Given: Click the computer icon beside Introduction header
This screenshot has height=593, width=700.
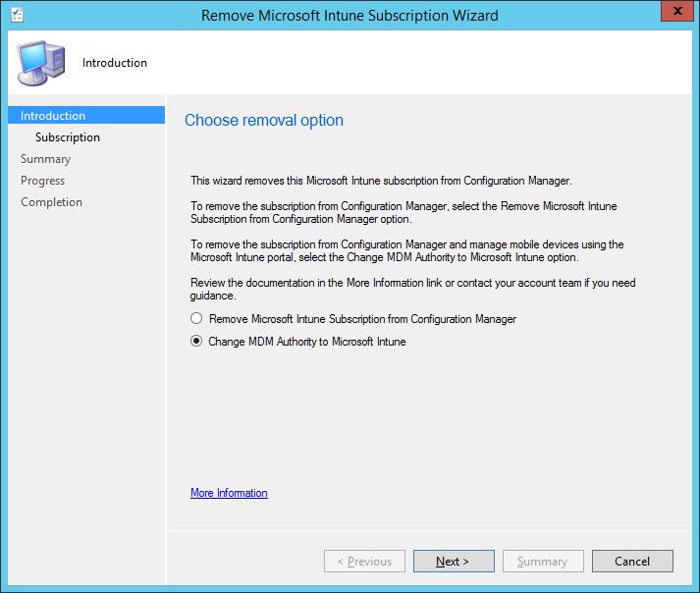Looking at the screenshot, I should point(41,63).
